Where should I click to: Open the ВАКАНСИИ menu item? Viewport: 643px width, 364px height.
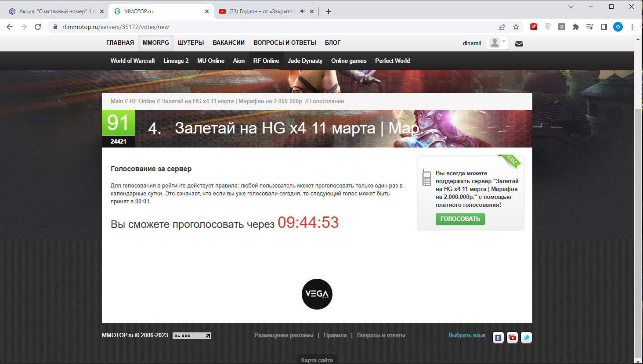228,43
